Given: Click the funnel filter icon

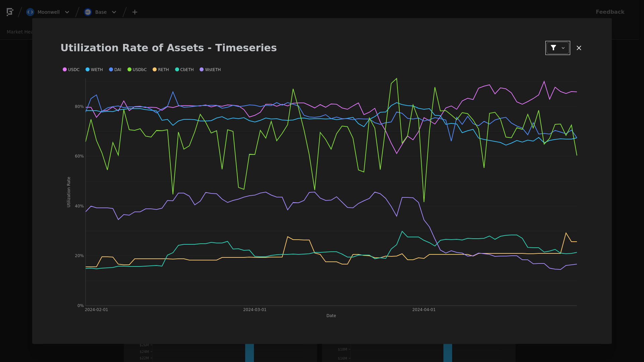Looking at the screenshot, I should [x=553, y=48].
